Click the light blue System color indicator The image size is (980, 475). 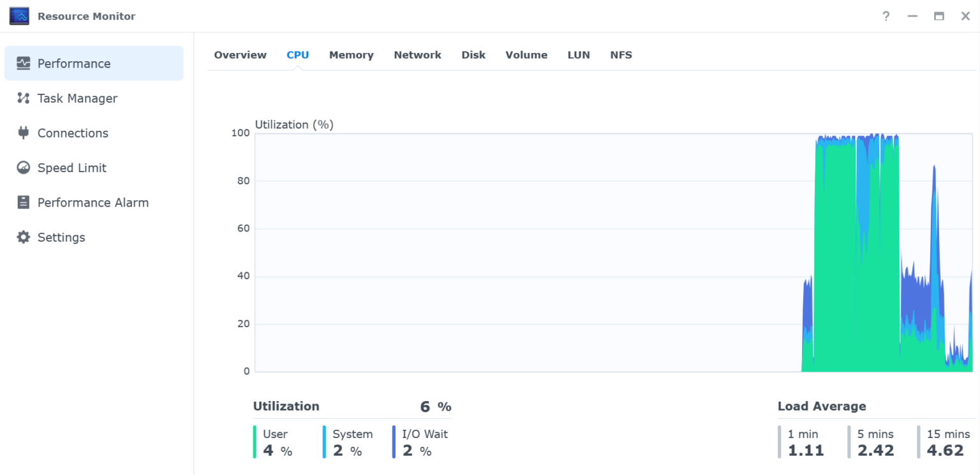coord(324,442)
